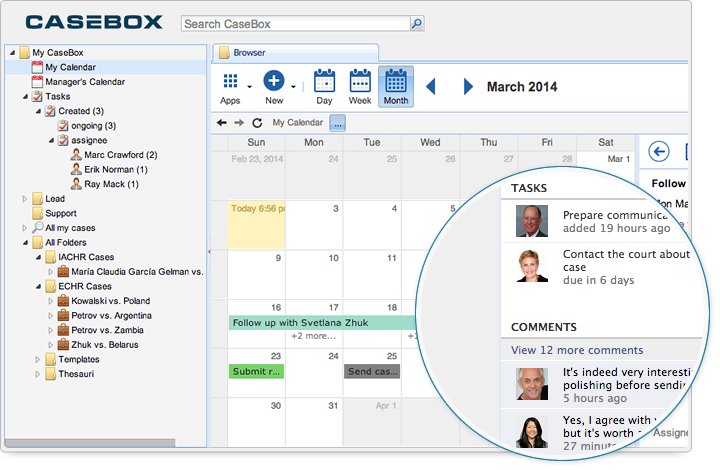Screen dimensions: 720x470
Task: Open the gray Send cas... event
Action: tap(372, 371)
